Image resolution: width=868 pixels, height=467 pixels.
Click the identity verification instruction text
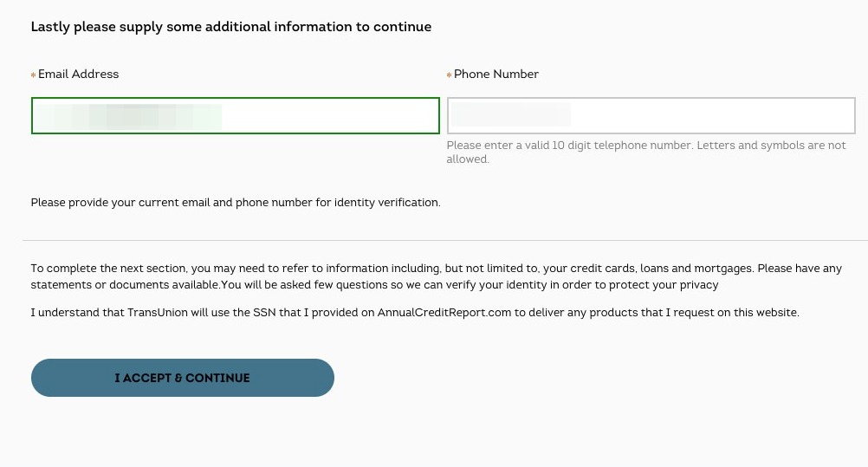pyautogui.click(x=236, y=203)
